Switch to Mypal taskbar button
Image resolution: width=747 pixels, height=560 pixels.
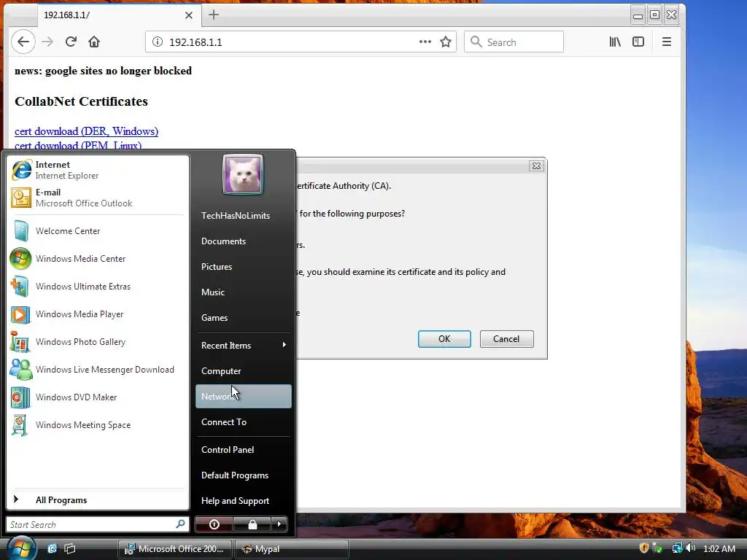[x=292, y=549]
